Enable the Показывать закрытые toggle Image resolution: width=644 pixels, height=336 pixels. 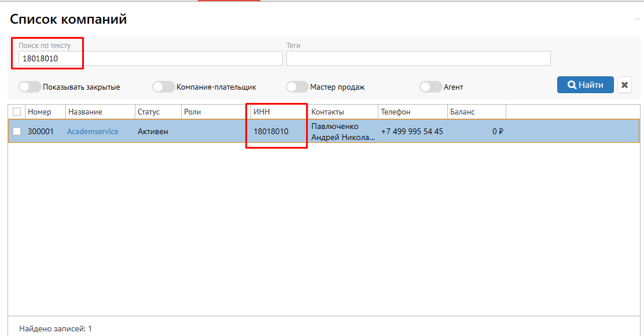coord(30,87)
